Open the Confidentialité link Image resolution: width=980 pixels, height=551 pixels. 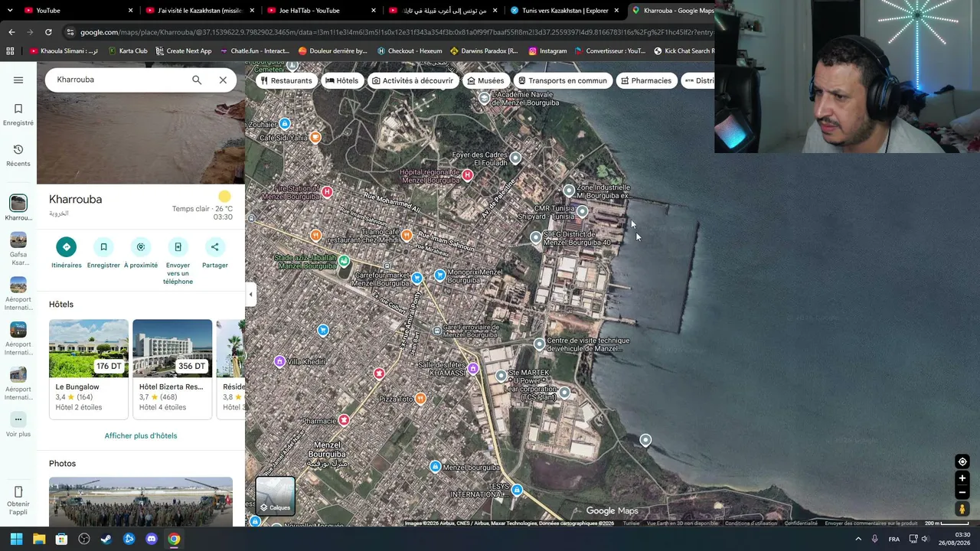point(801,523)
